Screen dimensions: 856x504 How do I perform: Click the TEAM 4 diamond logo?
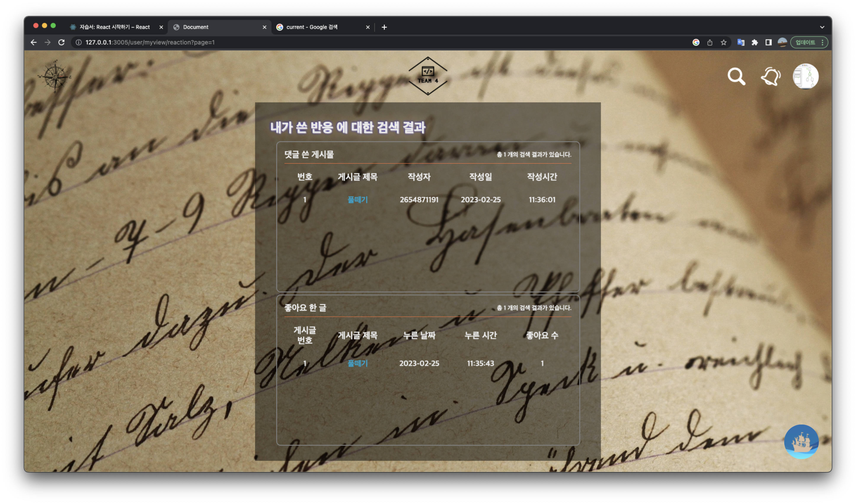[428, 76]
